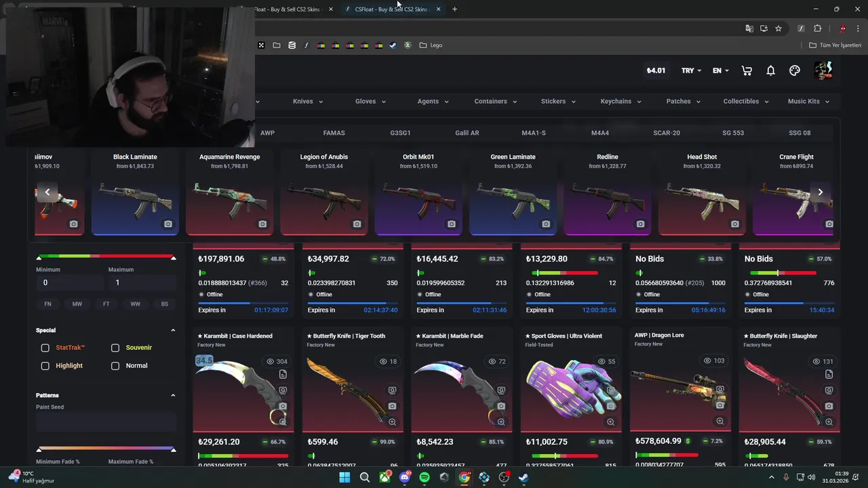Screen dimensions: 868x488
Task: Open screenshot camera on Orbit Mk01 card
Action: coord(451,224)
